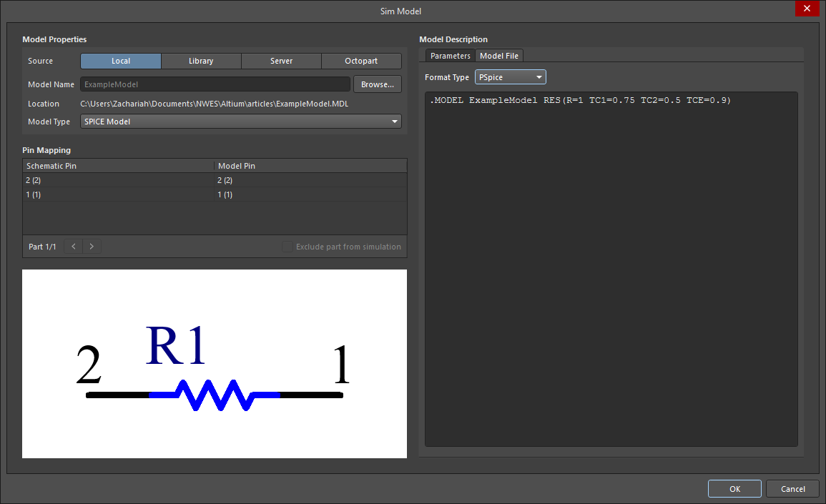Click the next part navigation arrow
Image resolution: width=826 pixels, height=504 pixels.
tap(92, 246)
